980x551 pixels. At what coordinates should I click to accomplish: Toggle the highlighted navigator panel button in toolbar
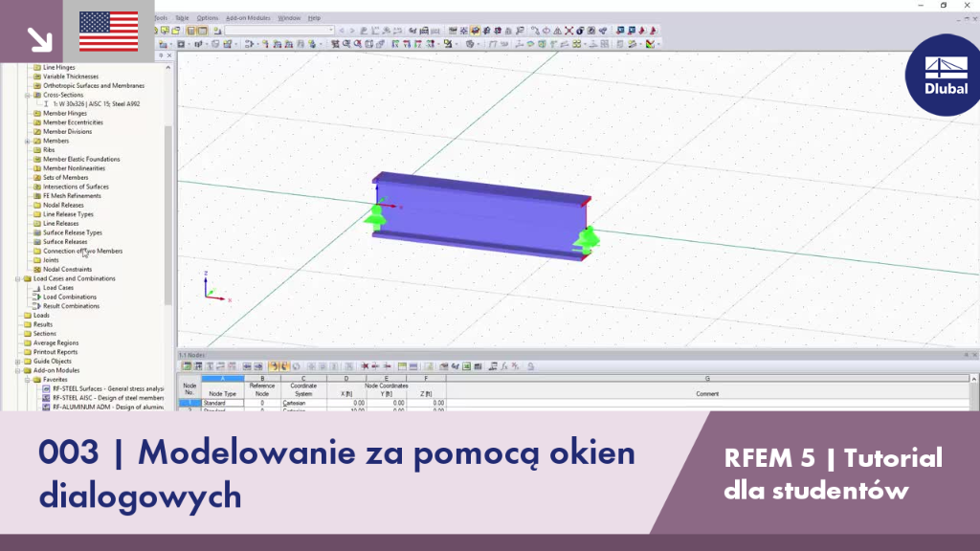[191, 30]
